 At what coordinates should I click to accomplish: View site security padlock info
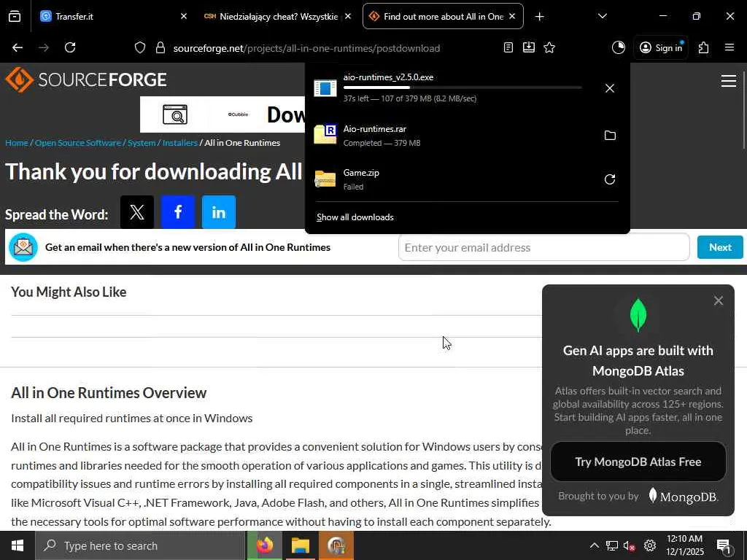160,47
